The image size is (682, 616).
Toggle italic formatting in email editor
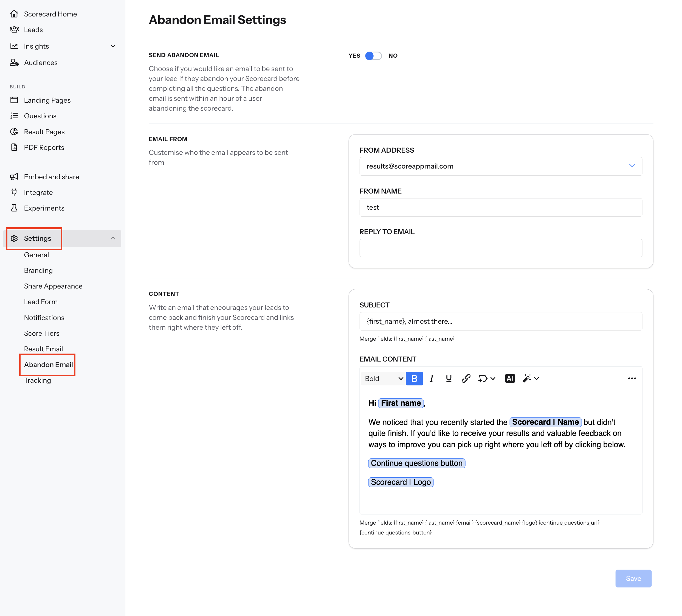(431, 378)
